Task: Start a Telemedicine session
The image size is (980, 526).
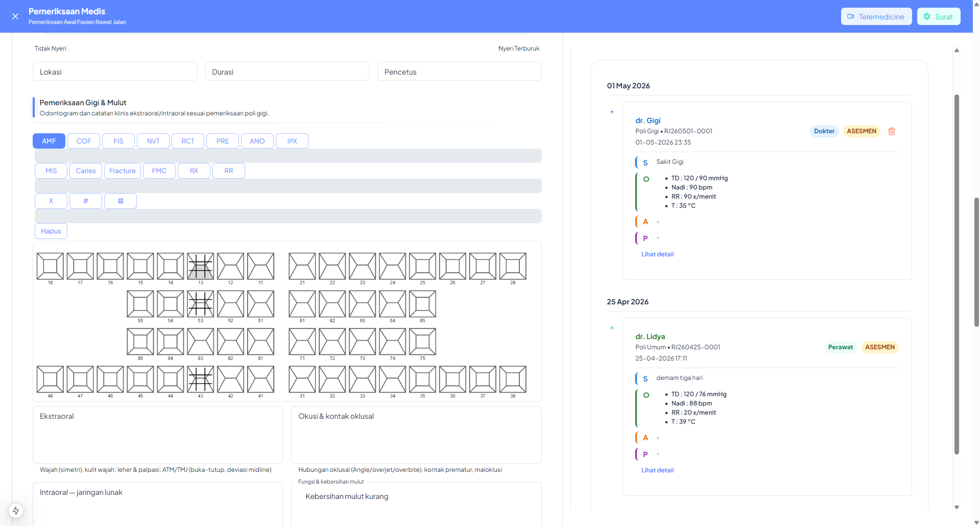Action: [x=876, y=16]
